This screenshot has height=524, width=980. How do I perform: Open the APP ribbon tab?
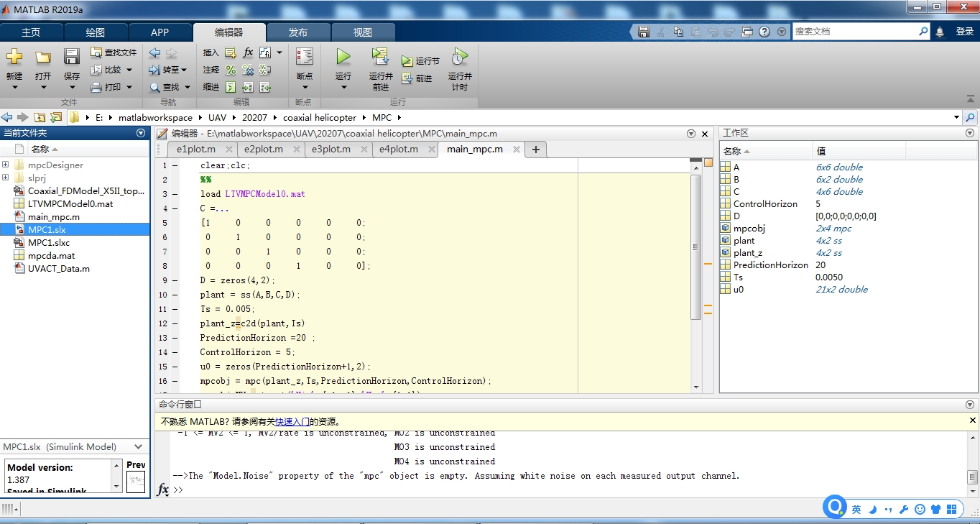pyautogui.click(x=160, y=32)
